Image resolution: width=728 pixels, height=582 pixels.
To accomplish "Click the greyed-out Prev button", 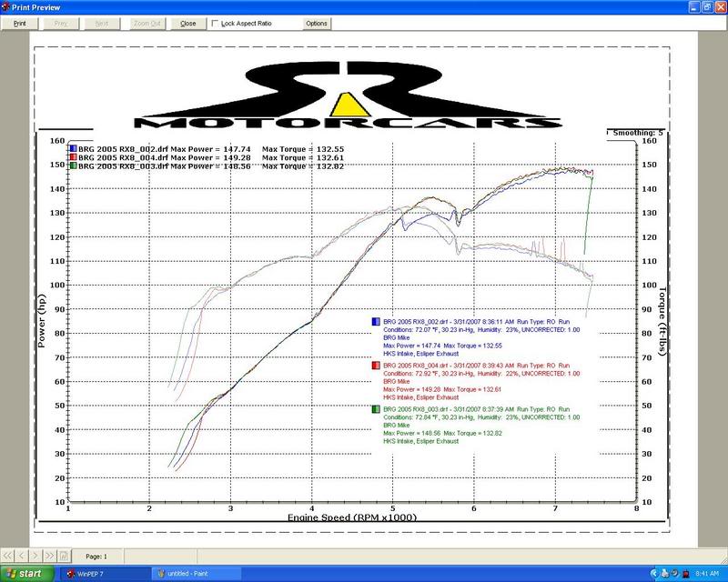I will pyautogui.click(x=61, y=24).
